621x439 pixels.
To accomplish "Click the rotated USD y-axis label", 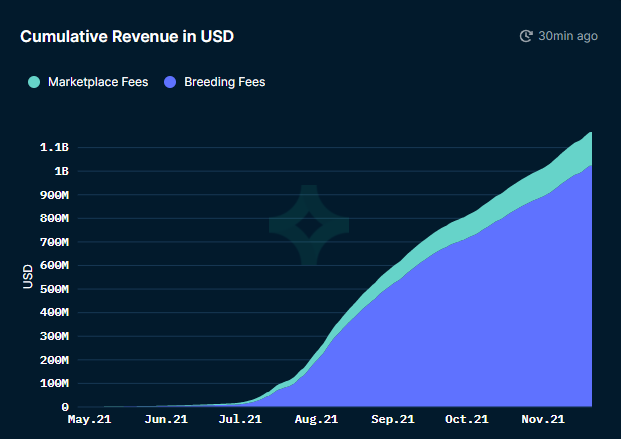I will [x=28, y=277].
